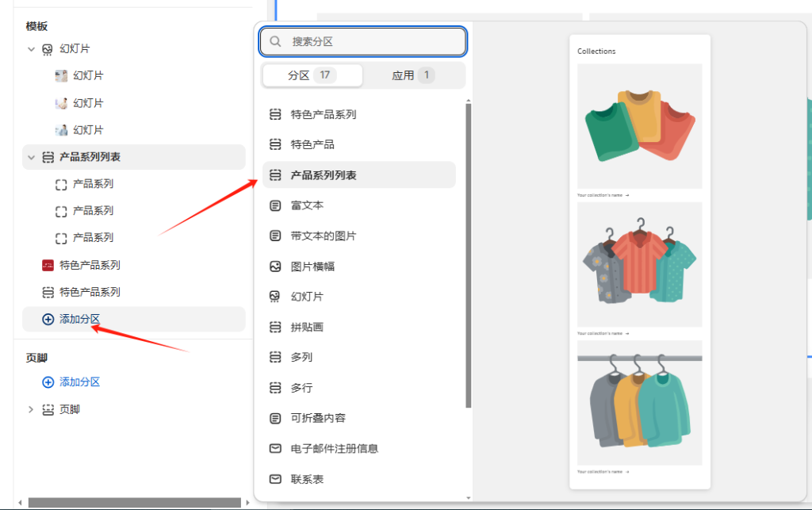
Task: Expand the 页脚 item at the bottom
Action: (30, 410)
